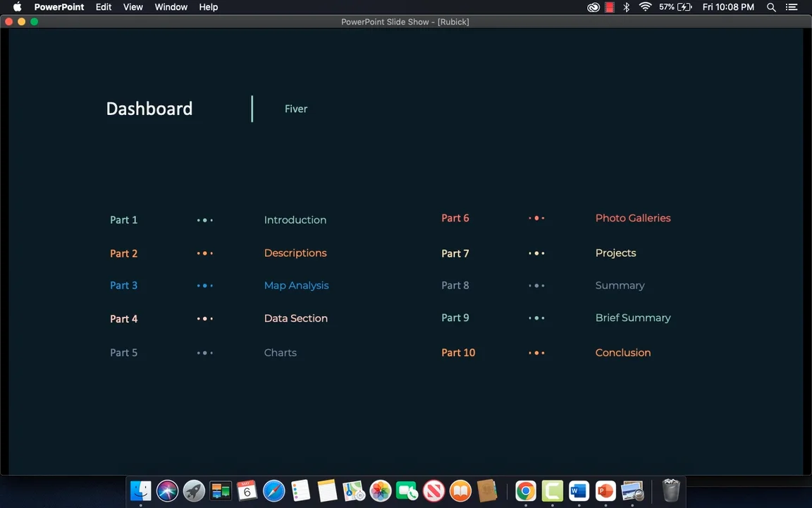The image size is (812, 508).
Task: Launch Siri from the dock
Action: 167,490
